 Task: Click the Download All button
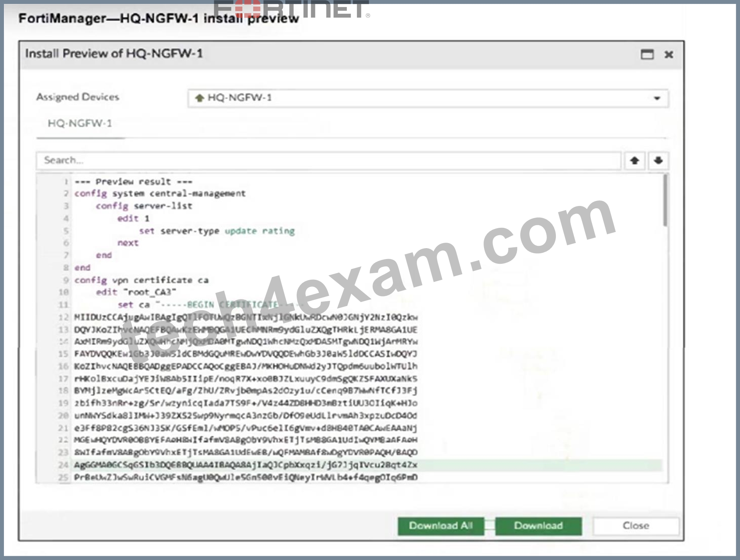tap(441, 526)
